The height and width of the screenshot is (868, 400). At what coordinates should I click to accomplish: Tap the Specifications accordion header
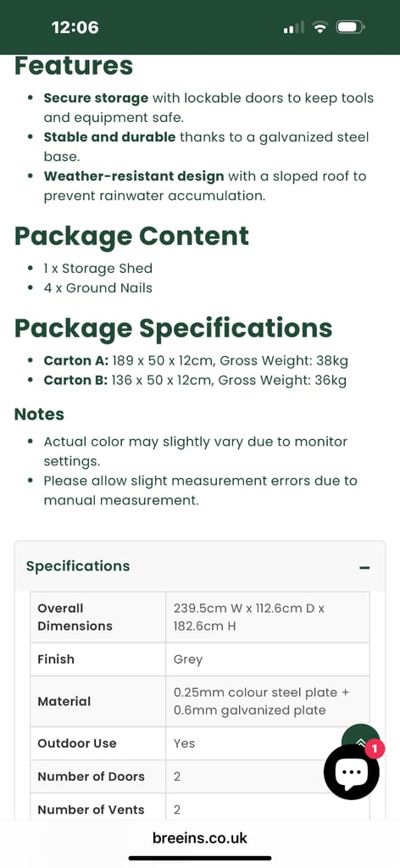[x=200, y=566]
